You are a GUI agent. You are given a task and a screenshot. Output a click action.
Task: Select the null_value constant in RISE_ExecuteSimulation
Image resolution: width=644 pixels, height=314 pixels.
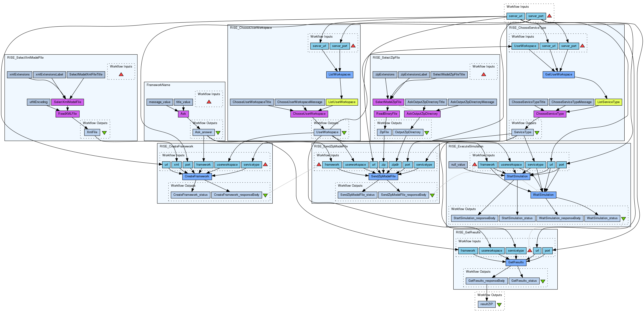[x=458, y=164]
